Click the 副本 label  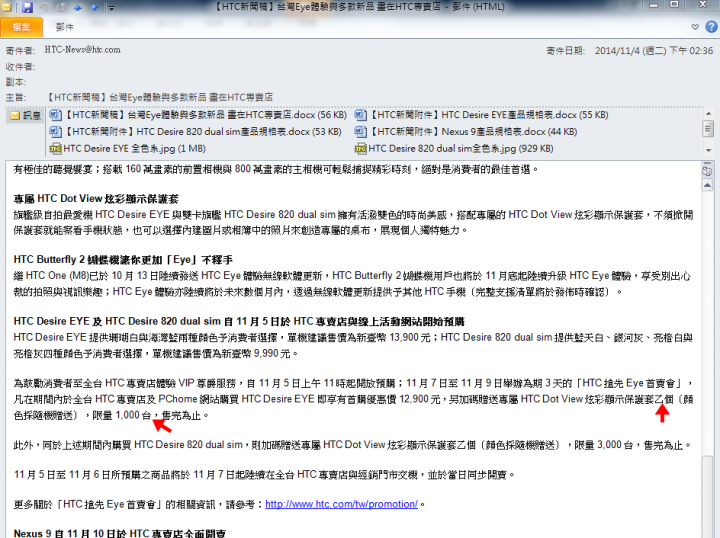[x=16, y=82]
